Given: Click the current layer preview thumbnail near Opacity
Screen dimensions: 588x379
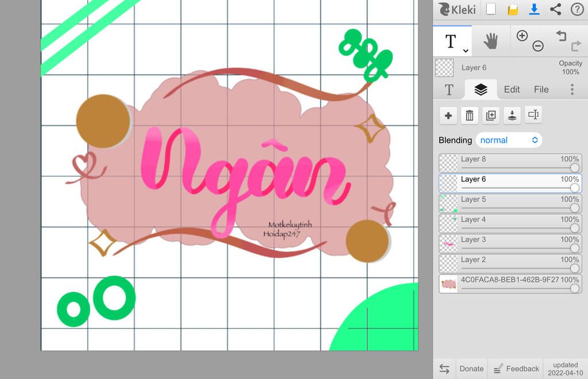Looking at the screenshot, I should pyautogui.click(x=444, y=68).
